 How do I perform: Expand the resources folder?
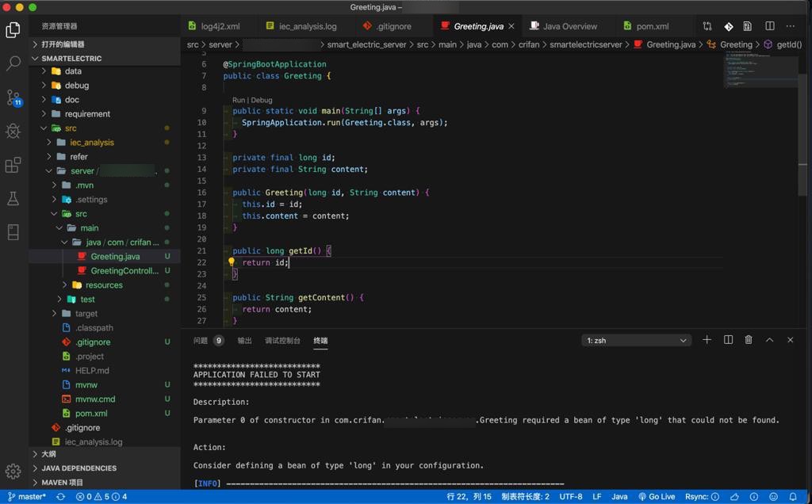coord(103,285)
